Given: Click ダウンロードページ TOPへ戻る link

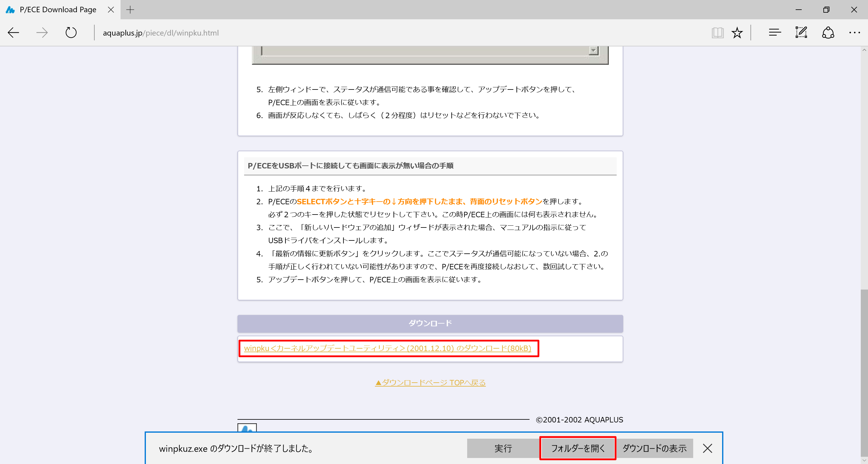Looking at the screenshot, I should point(430,383).
